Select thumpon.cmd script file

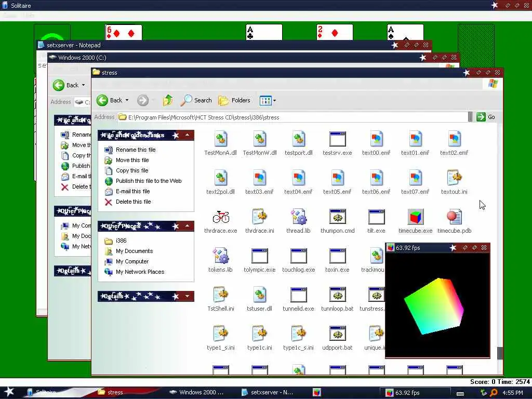(x=338, y=217)
